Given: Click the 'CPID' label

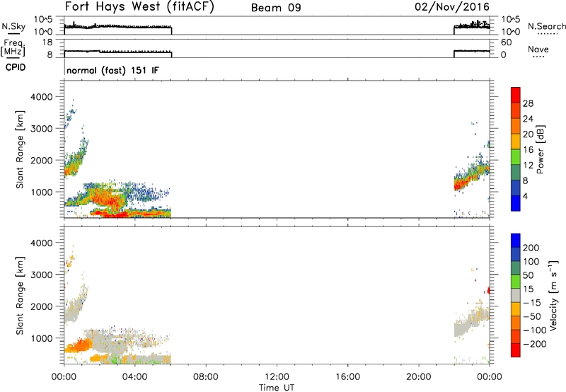Looking at the screenshot, I should [16, 67].
